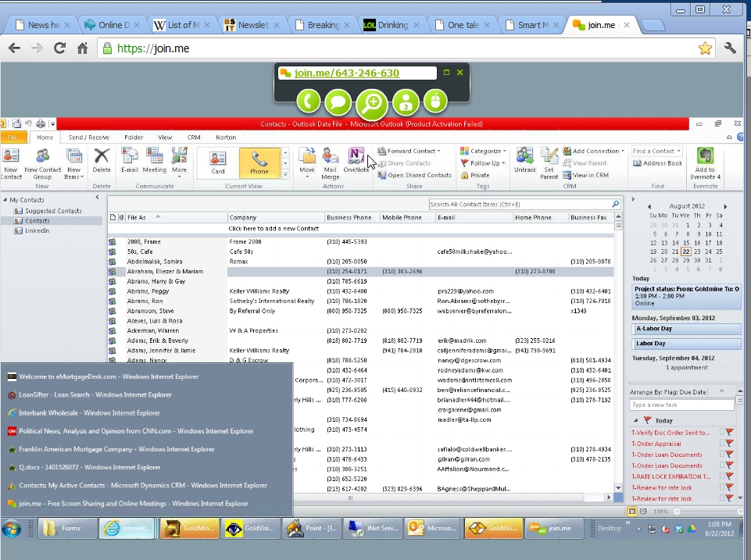Click the Search All Contact Items field

click(x=518, y=205)
